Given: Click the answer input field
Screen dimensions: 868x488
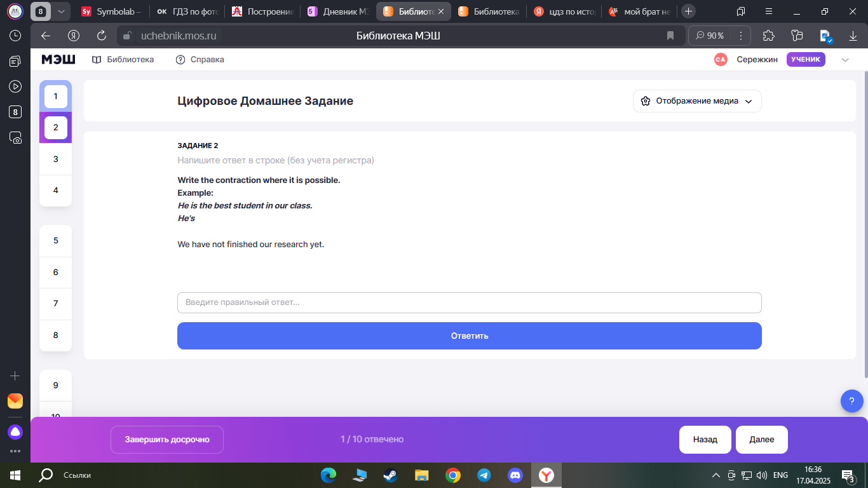Looking at the screenshot, I should pos(469,302).
